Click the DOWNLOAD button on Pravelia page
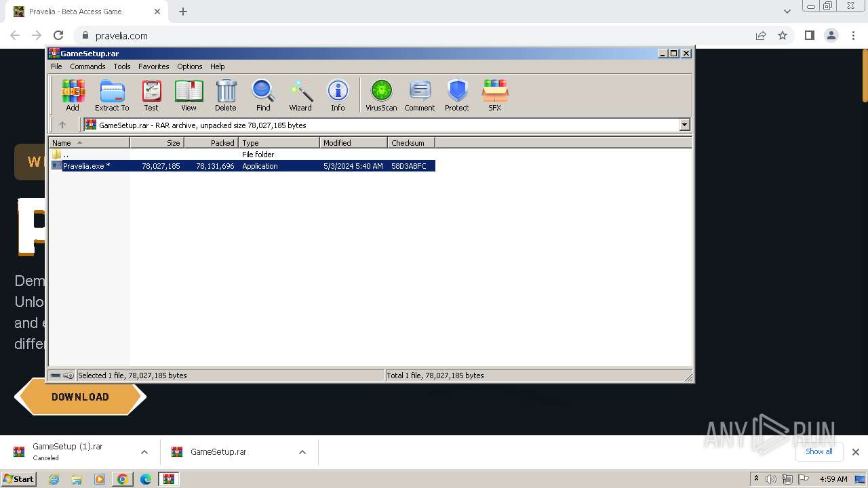This screenshot has height=488, width=868. (80, 397)
